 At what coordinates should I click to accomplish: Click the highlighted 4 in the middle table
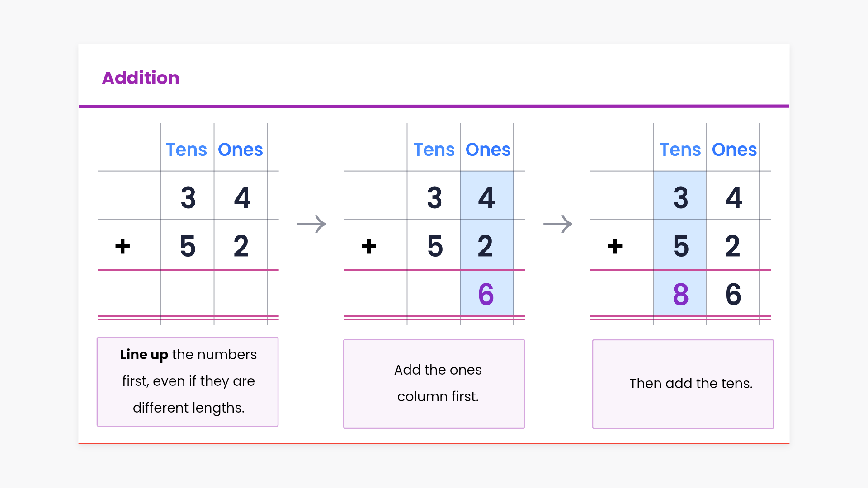point(486,198)
